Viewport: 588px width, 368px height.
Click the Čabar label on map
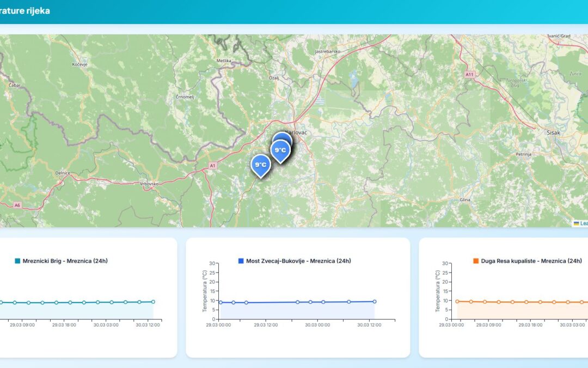point(15,85)
